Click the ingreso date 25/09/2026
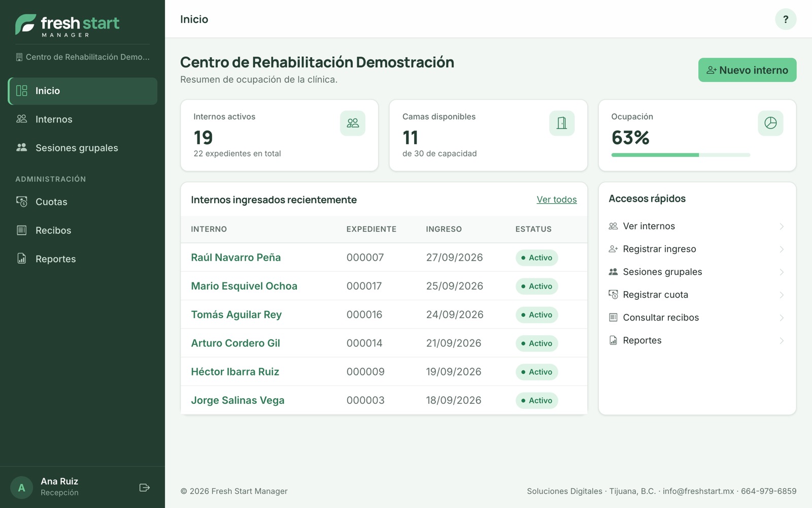 [x=455, y=286]
